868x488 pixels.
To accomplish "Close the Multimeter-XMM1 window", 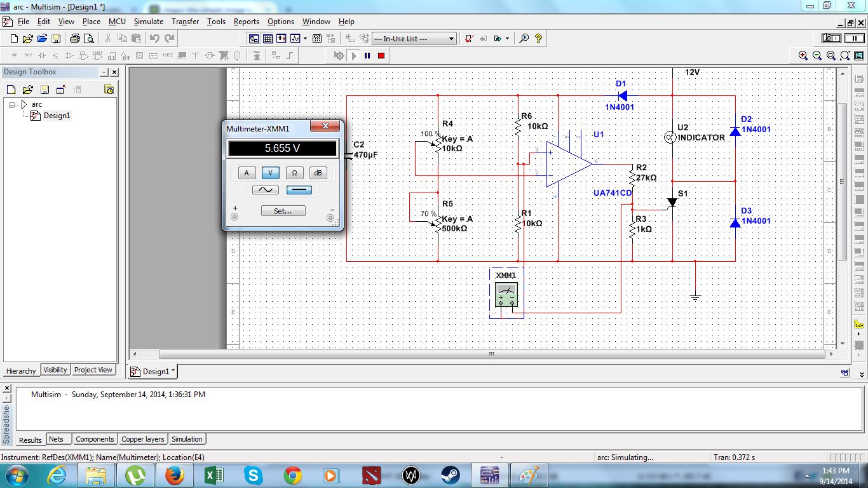I will coord(326,126).
